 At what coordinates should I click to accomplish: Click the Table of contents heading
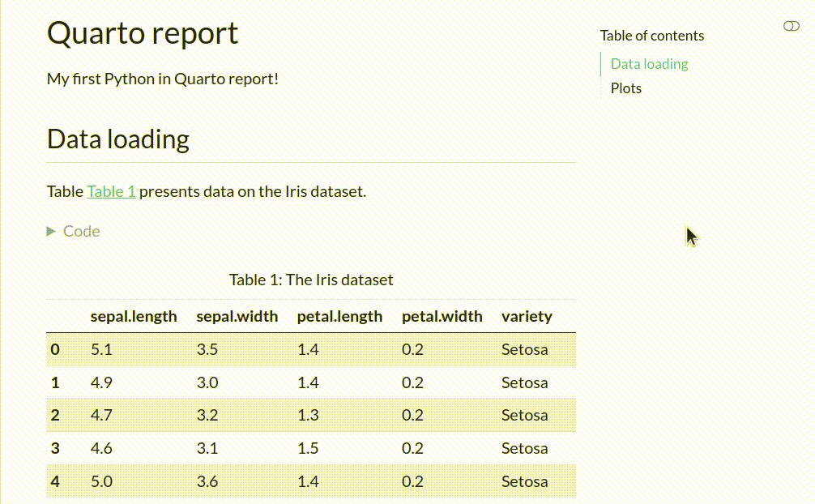tap(651, 36)
